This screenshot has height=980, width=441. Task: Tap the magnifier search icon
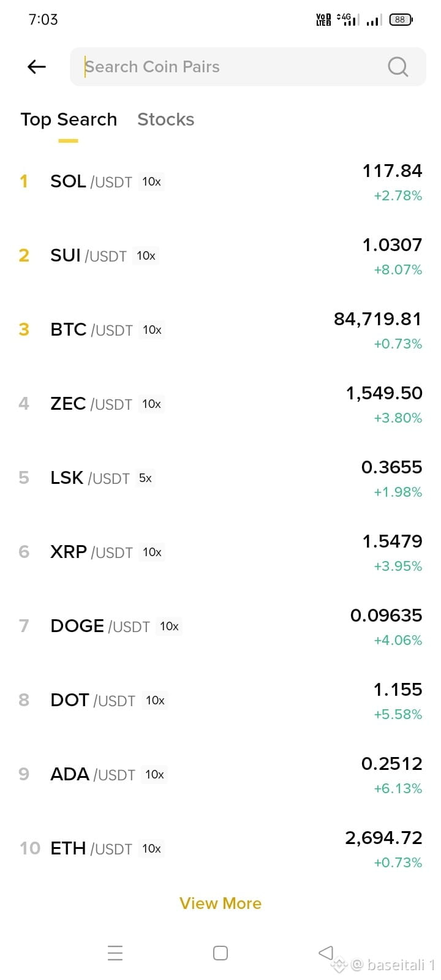tap(398, 67)
